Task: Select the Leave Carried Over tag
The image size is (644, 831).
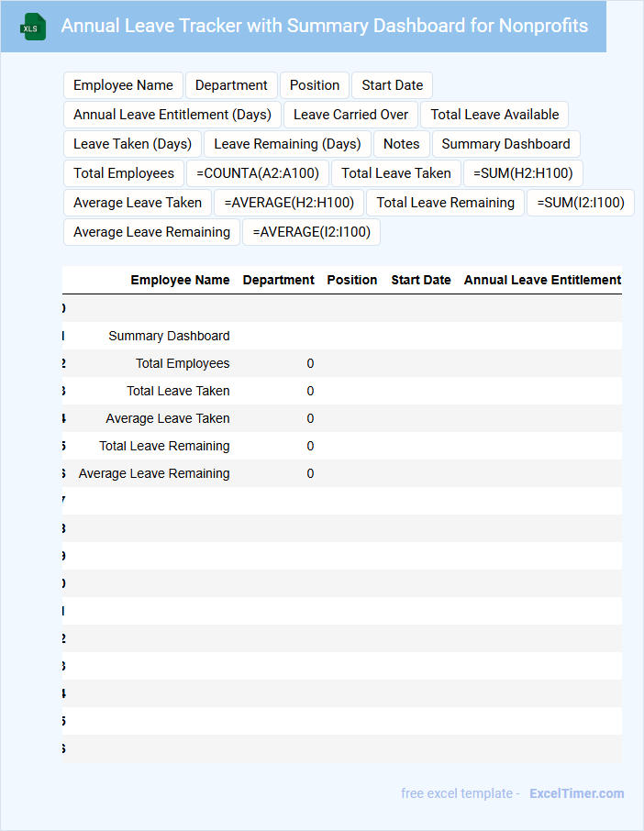Action: (x=350, y=115)
